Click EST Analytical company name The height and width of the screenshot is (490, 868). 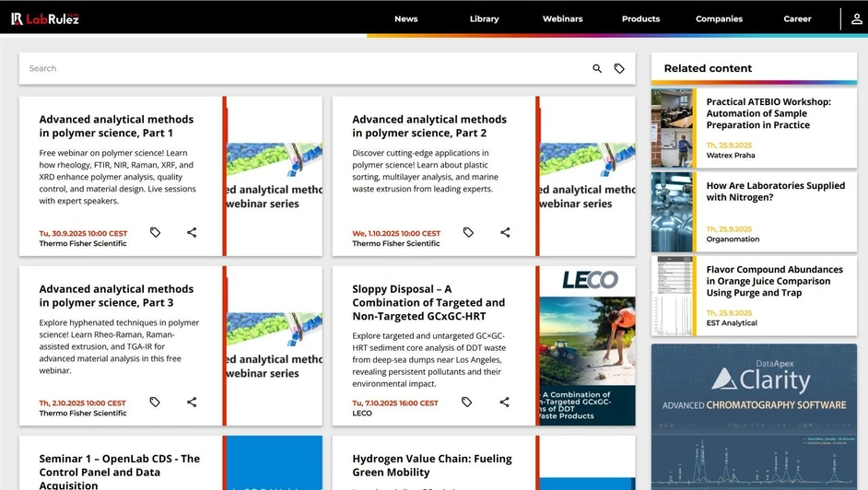732,323
